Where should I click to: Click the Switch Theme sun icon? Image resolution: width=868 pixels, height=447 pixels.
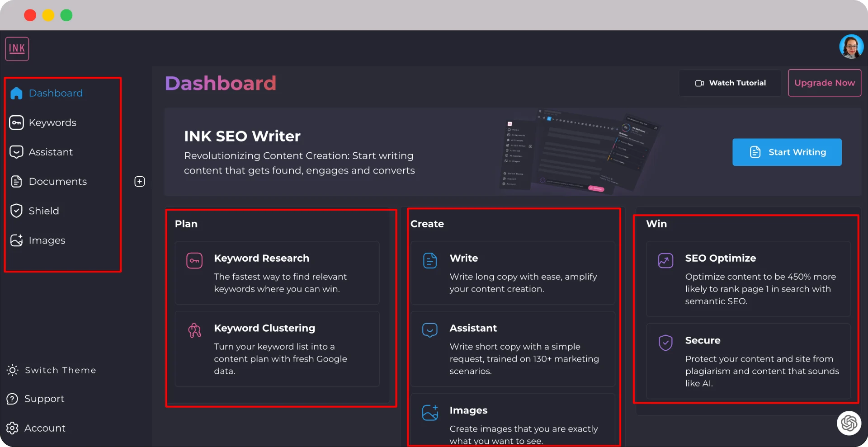[x=13, y=370]
